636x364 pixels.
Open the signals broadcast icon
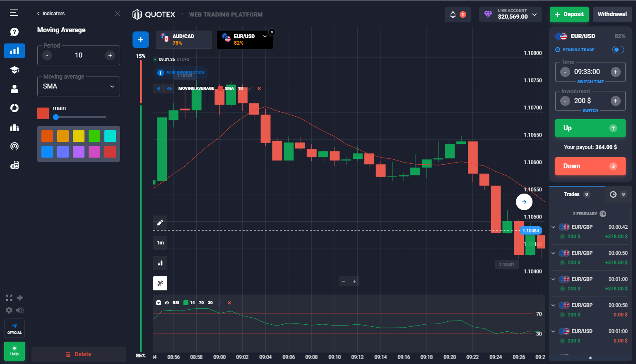14,146
